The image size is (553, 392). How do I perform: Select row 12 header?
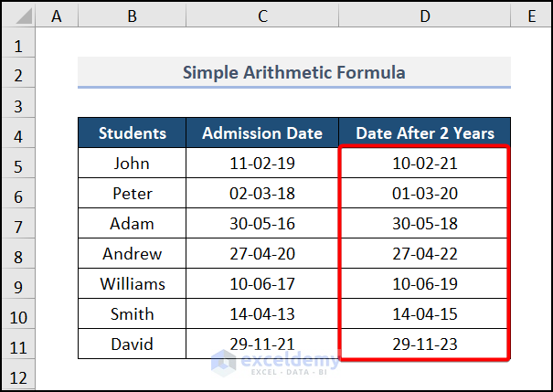19,375
